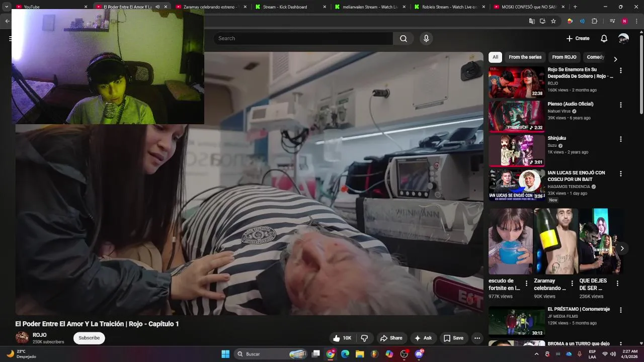644x362 pixels.
Task: Open options for Zaramay celebrando short
Action: pos(572,284)
